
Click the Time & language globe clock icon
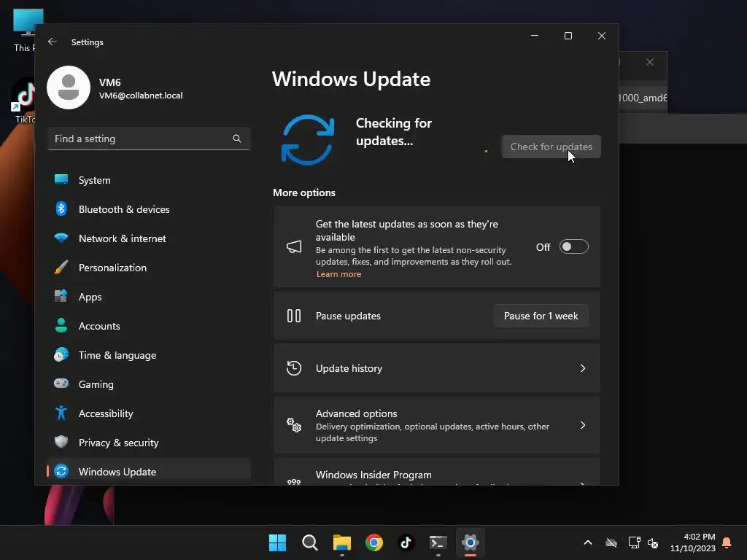tap(61, 354)
